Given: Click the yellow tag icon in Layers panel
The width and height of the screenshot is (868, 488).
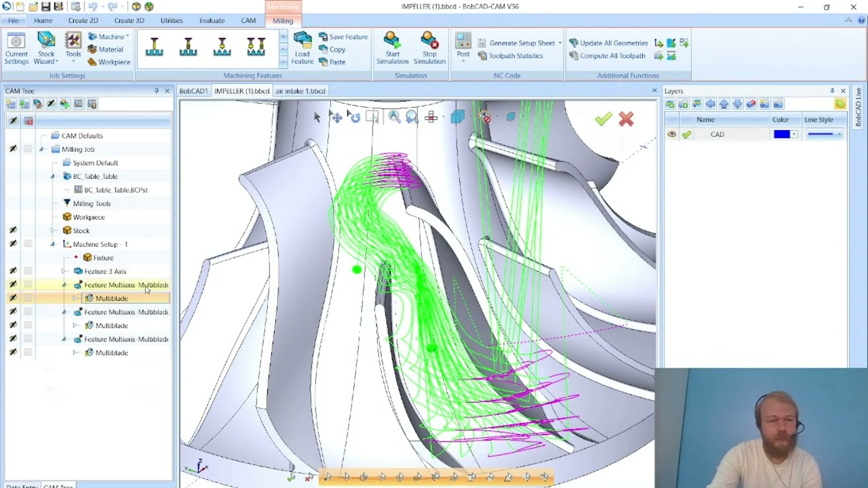Looking at the screenshot, I should tap(840, 104).
